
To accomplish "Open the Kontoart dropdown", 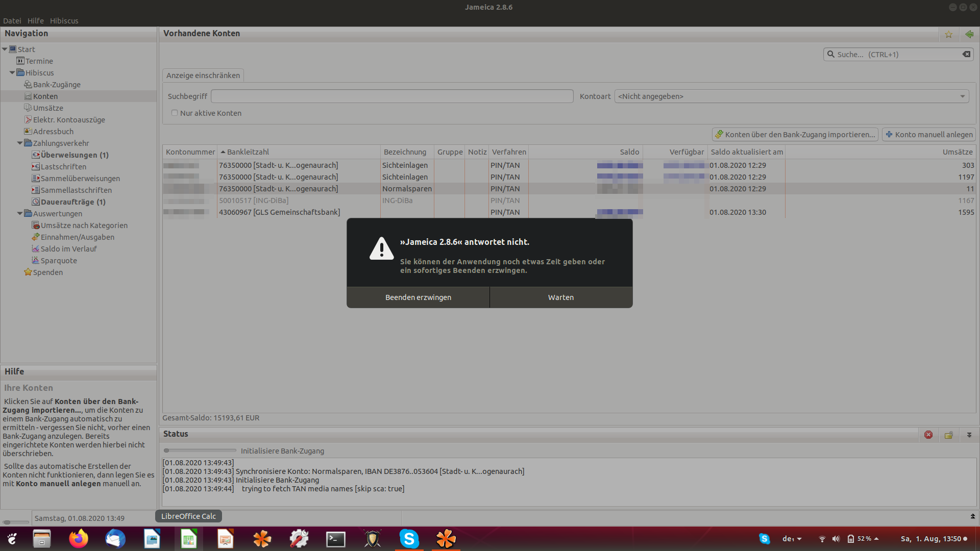I will (x=791, y=96).
